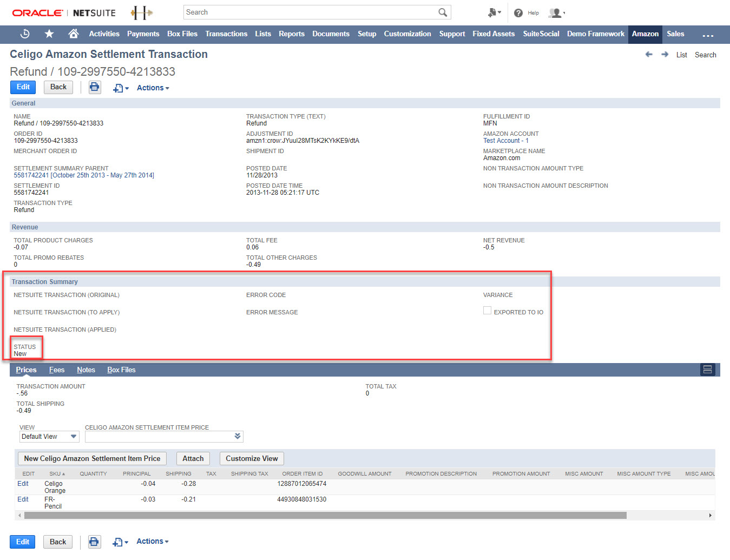Click New Celigo Amazon Settlement Item Price
The image size is (730, 560).
[92, 458]
